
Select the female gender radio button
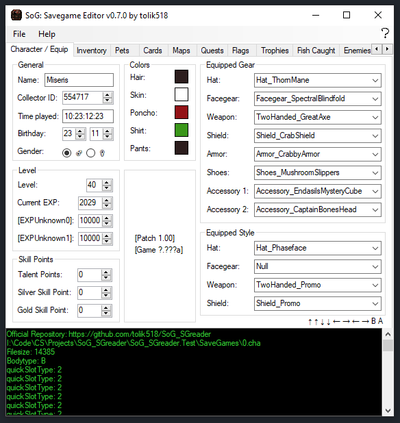tap(91, 153)
